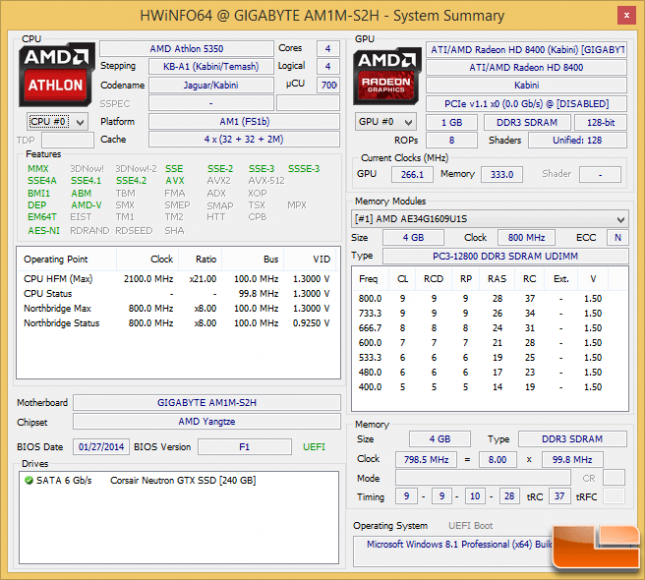Click the GPU memory type DDR3 SDRAM field
The image size is (645, 580).
(x=527, y=123)
